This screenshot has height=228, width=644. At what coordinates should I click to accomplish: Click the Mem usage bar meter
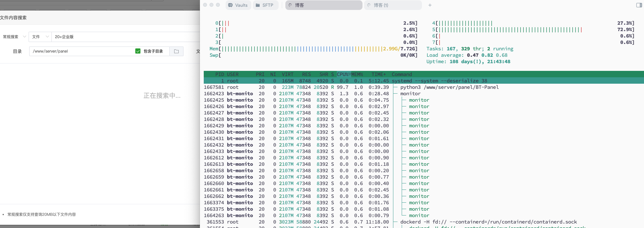point(313,49)
